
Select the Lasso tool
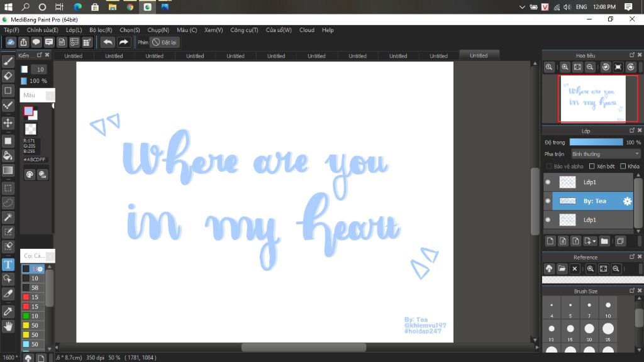tap(8, 203)
